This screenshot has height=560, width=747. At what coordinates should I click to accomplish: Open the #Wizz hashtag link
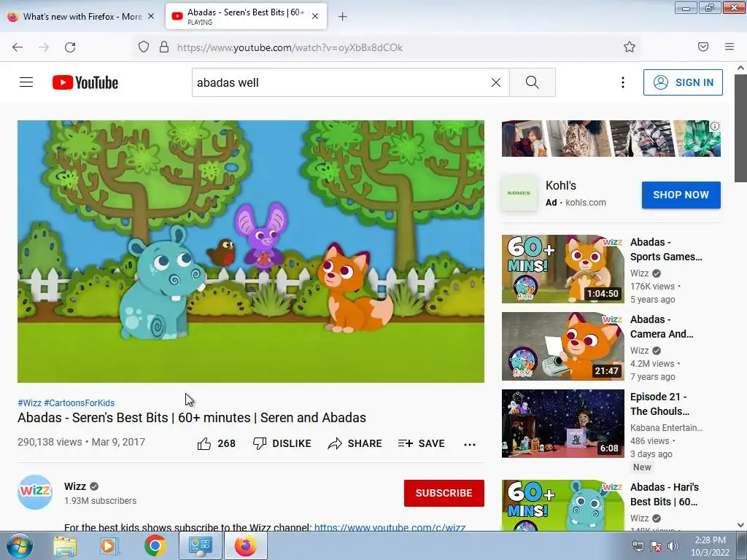click(29, 402)
